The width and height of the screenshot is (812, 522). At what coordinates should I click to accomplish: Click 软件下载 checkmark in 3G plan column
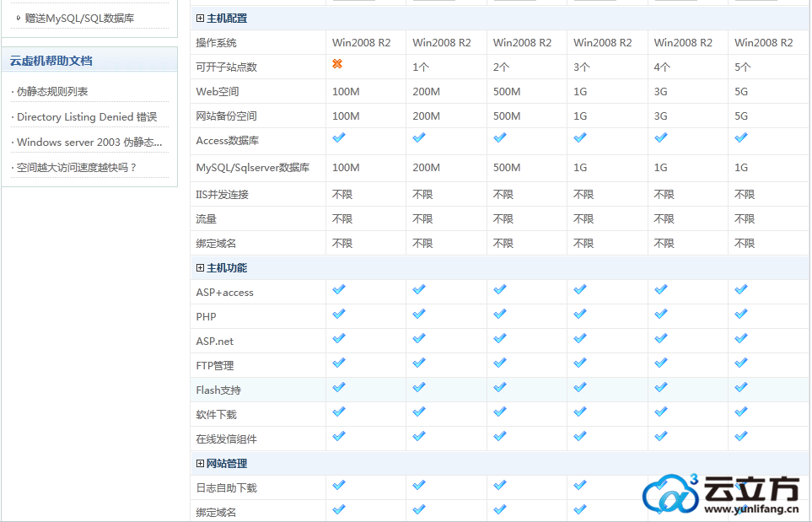(x=661, y=412)
